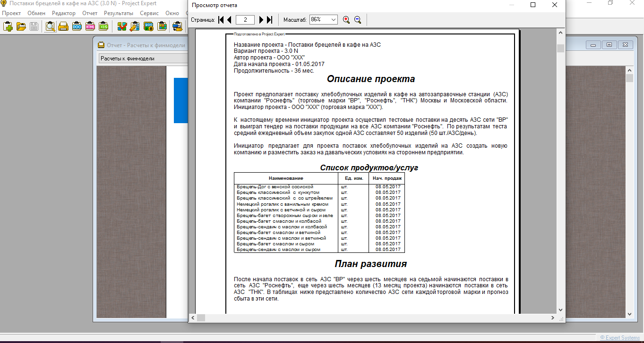Viewport: 644px width, 343px height.
Task: Click the 'Наименование' column header
Action: (286, 178)
